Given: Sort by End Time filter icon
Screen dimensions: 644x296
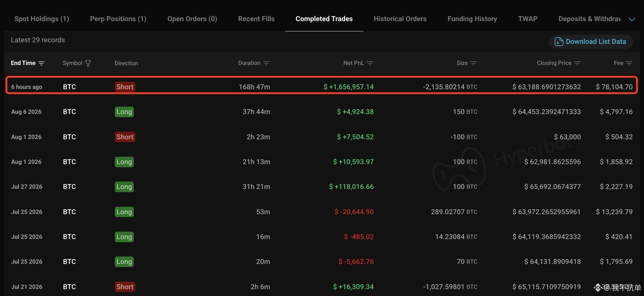Looking at the screenshot, I should tap(41, 63).
